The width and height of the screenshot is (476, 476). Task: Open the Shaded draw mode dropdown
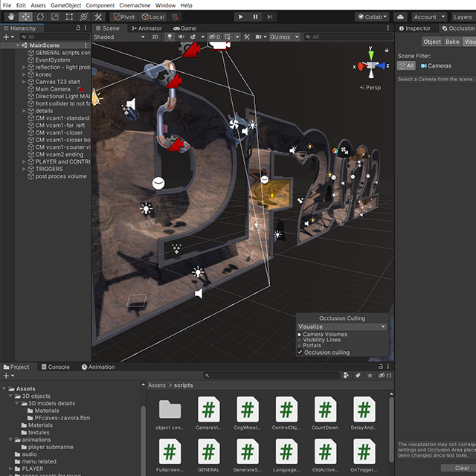[119, 37]
